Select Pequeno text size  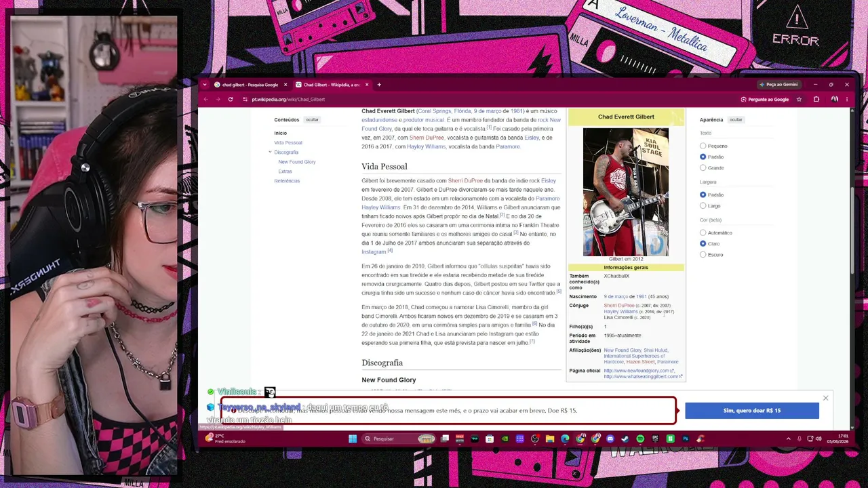703,146
